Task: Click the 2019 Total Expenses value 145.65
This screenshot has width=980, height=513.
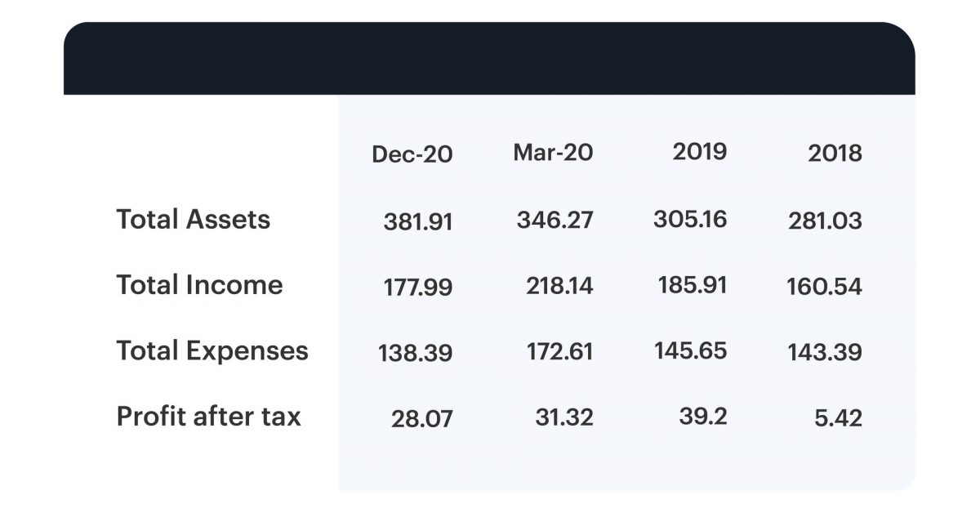Action: point(690,351)
